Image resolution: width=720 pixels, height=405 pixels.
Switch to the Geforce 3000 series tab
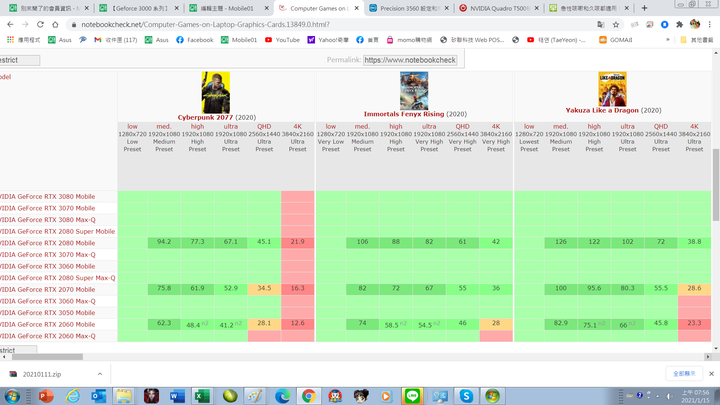(x=139, y=8)
